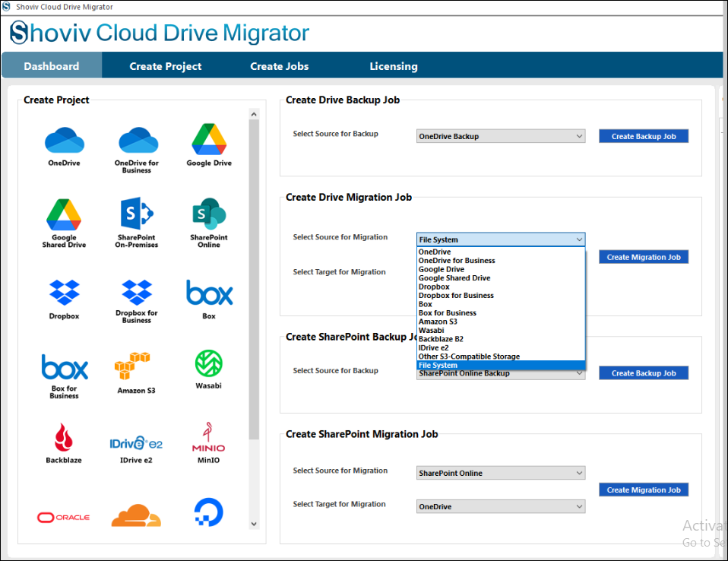Click Create Backup Job for SharePoint backup

click(644, 373)
